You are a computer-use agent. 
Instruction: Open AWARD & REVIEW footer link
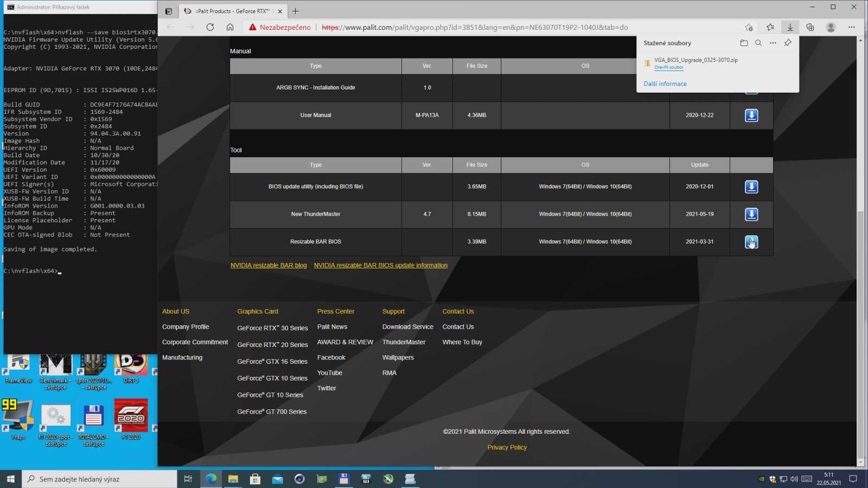[x=345, y=342]
